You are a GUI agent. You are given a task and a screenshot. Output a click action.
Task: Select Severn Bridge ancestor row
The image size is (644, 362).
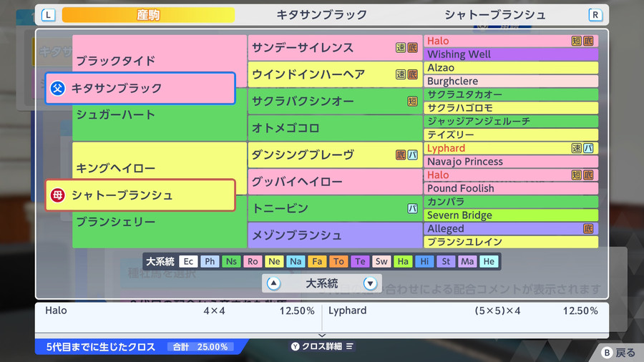(511, 215)
